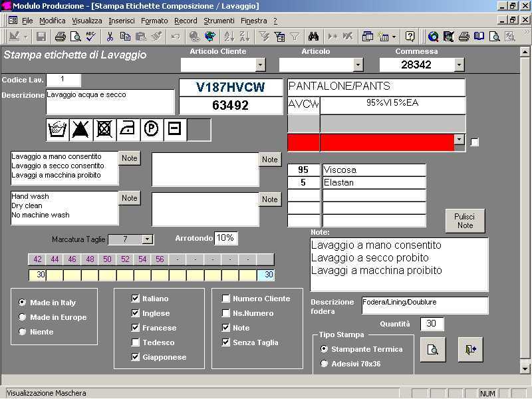The height and width of the screenshot is (399, 532).
Task: Click the Save floppy disk icon
Action: (41, 37)
